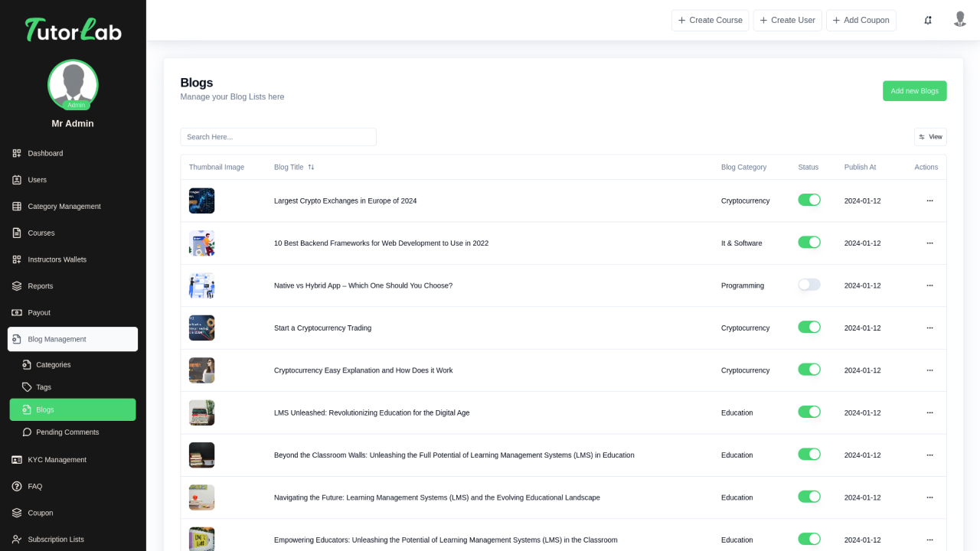Click the Add new Blogs button
980x551 pixels.
click(914, 90)
